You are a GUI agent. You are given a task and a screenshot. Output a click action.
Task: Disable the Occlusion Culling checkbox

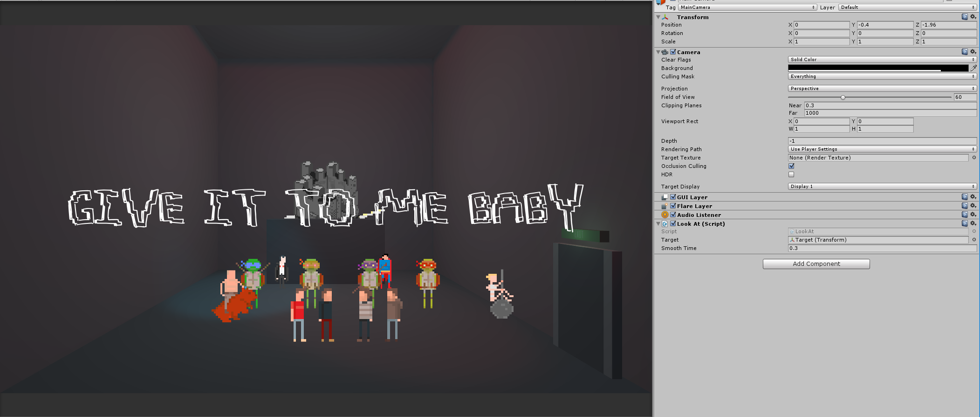[x=791, y=166]
